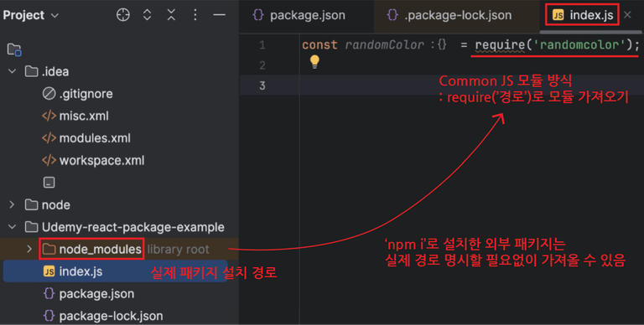Screen dimensions: 644x325
Task: Click the project root folder icon
Action: pyautogui.click(x=14, y=49)
